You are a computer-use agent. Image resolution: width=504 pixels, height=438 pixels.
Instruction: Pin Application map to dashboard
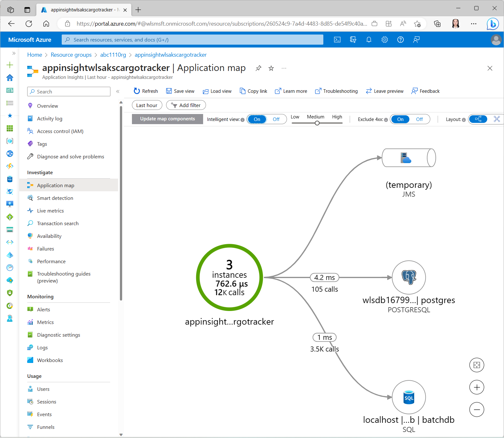coord(258,68)
